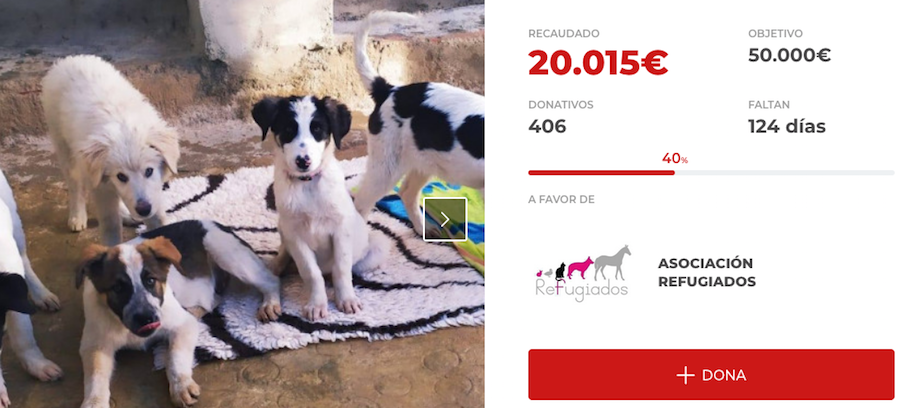The image size is (900, 408).
Task: Click the puppy photo in the campaign gallery
Action: pos(242,204)
